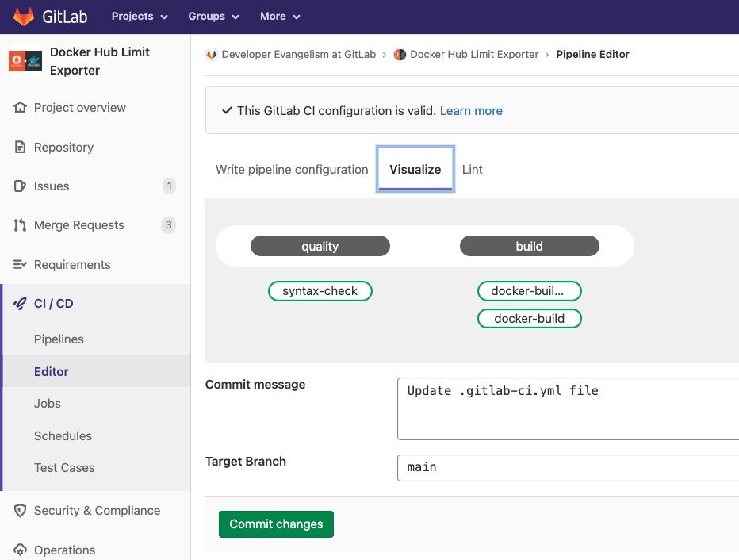Viewport: 739px width, 560px height.
Task: Open the Project overview home icon
Action: click(x=20, y=107)
